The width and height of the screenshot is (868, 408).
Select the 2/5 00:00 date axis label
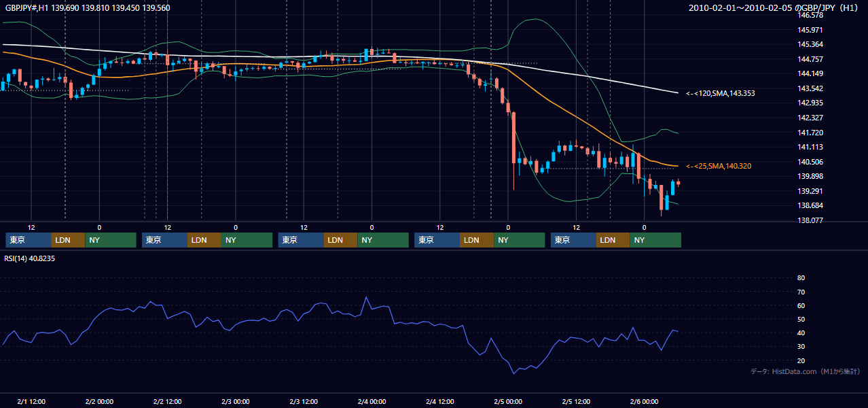pyautogui.click(x=508, y=401)
